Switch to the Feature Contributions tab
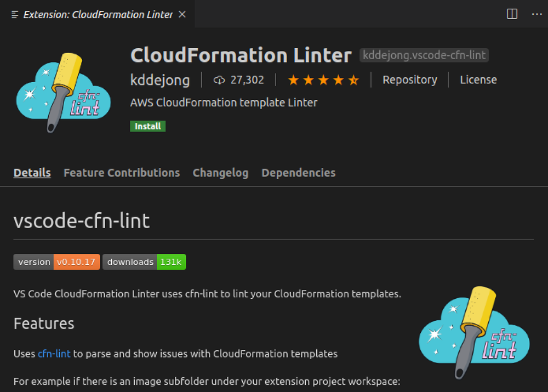Image resolution: width=548 pixels, height=392 pixels. pyautogui.click(x=121, y=173)
